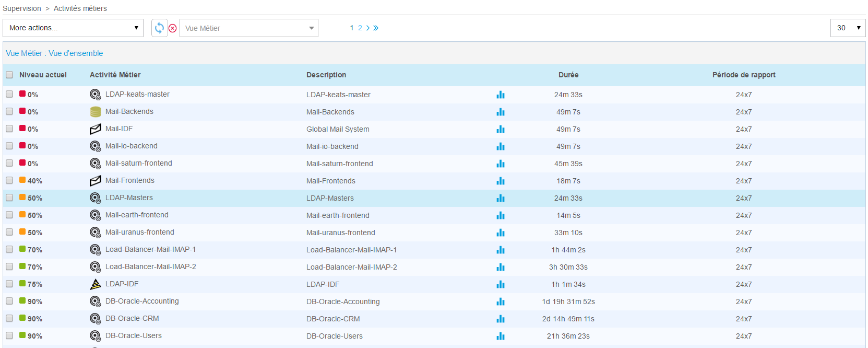Click the graph icon for DB-Oracle-CRM

(501, 319)
